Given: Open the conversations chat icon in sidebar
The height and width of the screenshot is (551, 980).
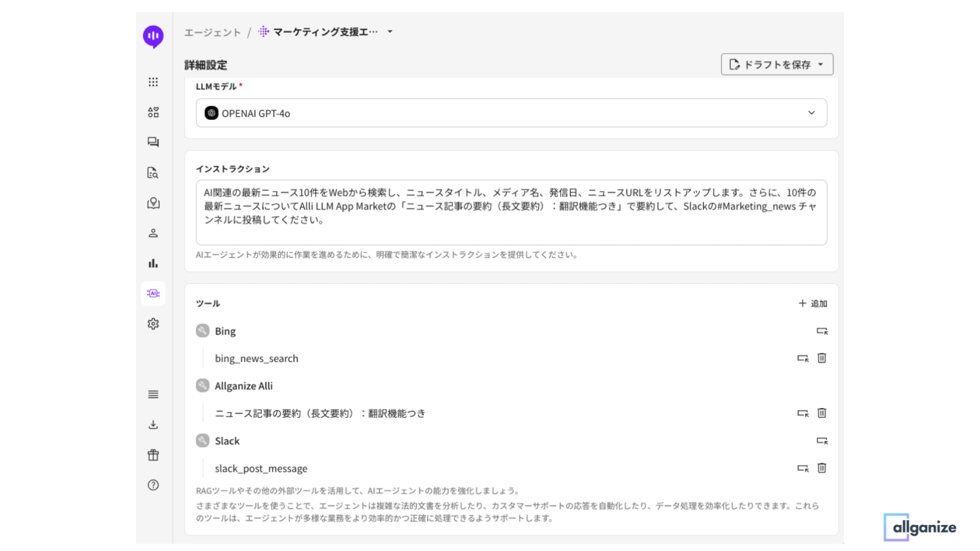Looking at the screenshot, I should pyautogui.click(x=153, y=142).
